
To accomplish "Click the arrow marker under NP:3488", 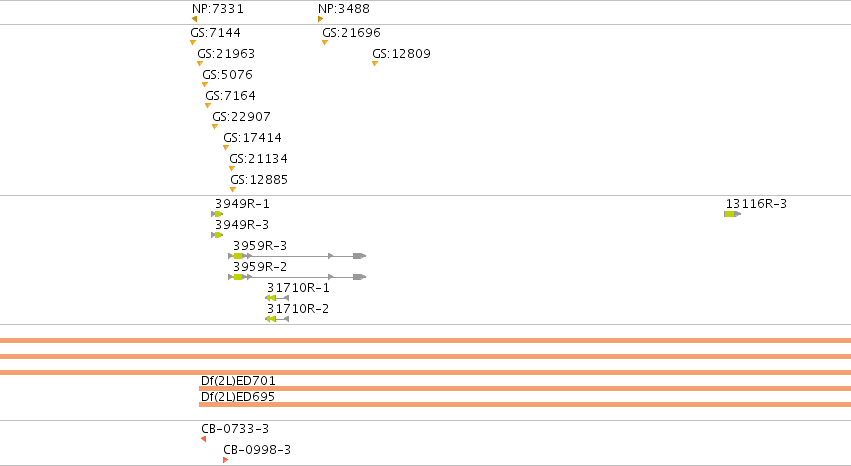I will click(x=321, y=19).
